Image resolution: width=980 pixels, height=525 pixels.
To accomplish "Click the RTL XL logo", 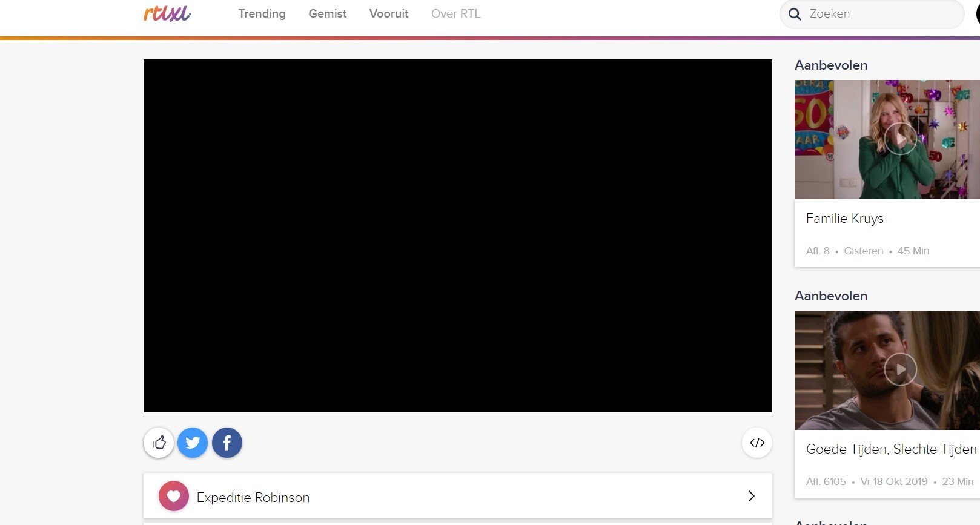I will pos(167,13).
